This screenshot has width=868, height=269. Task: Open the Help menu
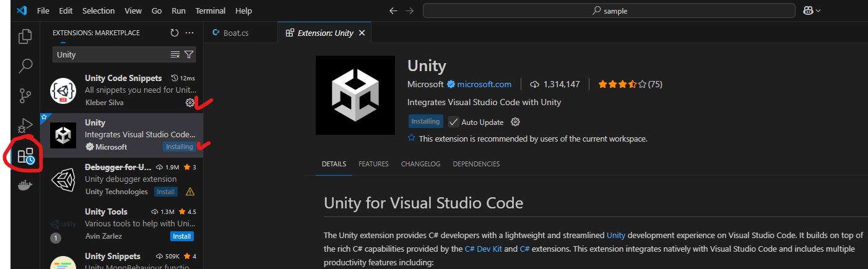click(244, 11)
